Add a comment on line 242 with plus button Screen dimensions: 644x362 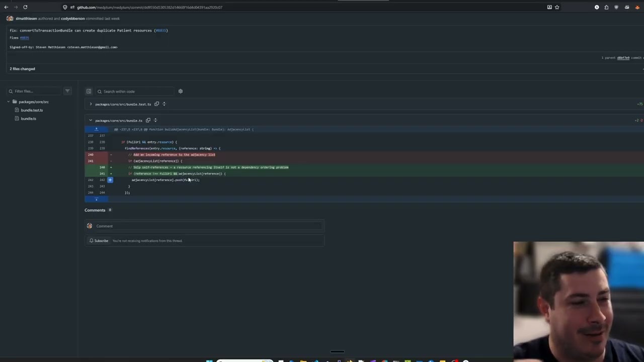pyautogui.click(x=110, y=180)
